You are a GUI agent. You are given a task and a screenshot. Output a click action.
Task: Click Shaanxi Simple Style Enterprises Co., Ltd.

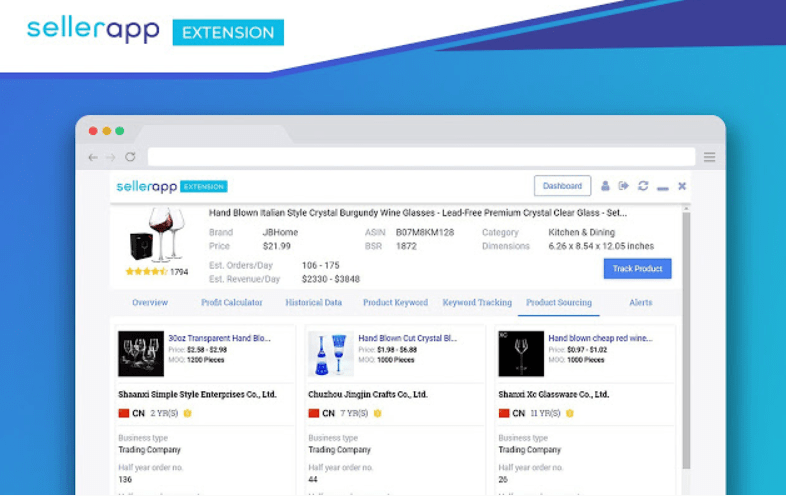pos(197,394)
